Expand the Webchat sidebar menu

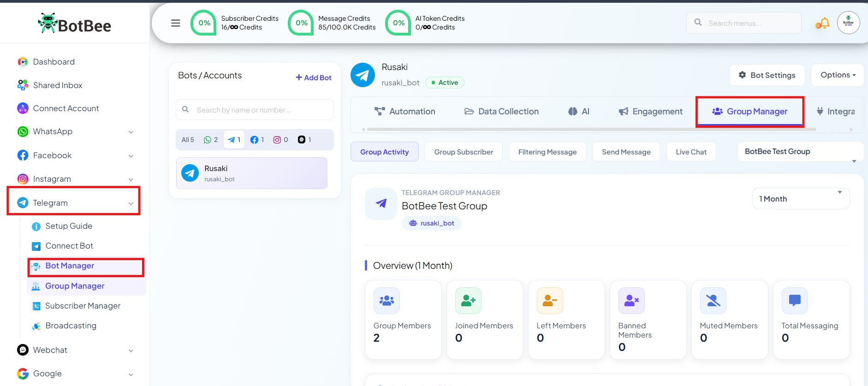(75, 350)
